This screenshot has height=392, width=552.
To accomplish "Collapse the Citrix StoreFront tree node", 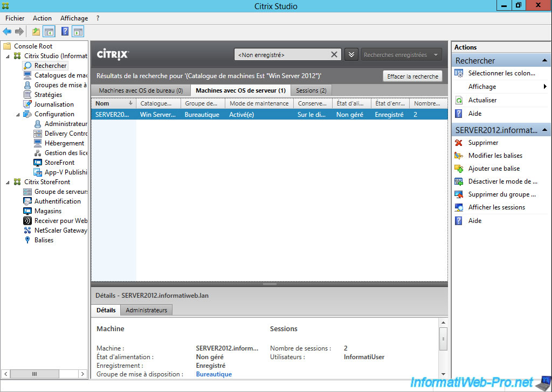I will coord(8,182).
